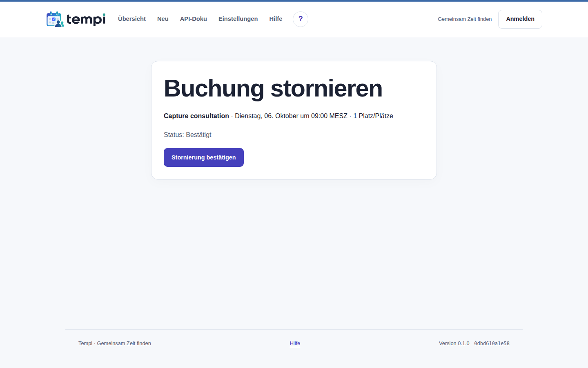The height and width of the screenshot is (368, 588).
Task: Confirm with Stornierung bestätigen button
Action: tap(204, 157)
